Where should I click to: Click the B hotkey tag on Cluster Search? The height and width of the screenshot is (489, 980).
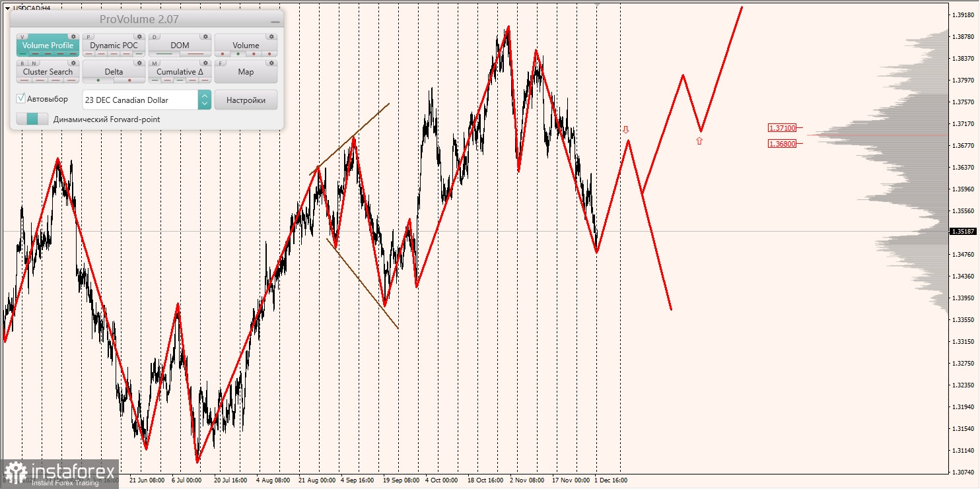point(22,63)
